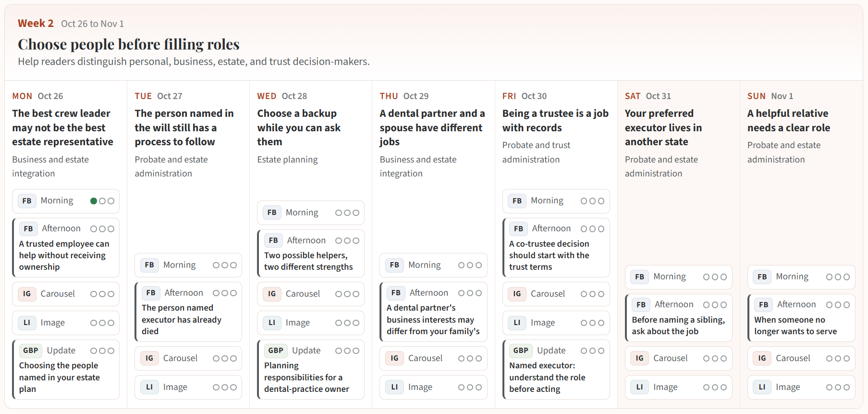
Task: Open "Choosing the people named in your estate plan"
Action: click(x=60, y=377)
